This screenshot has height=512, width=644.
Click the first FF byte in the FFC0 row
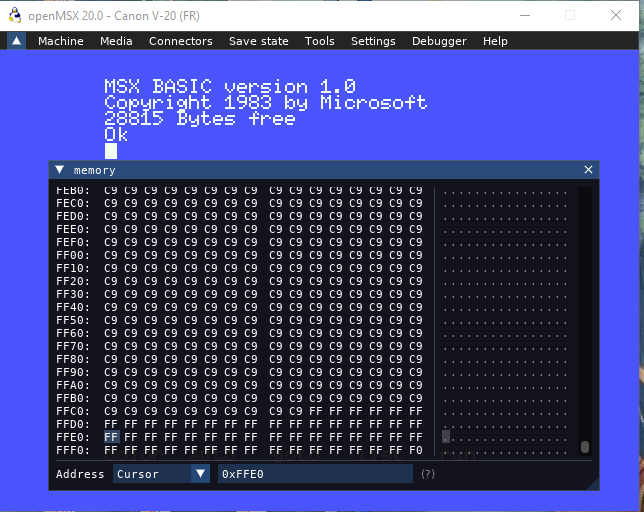click(x=316, y=411)
